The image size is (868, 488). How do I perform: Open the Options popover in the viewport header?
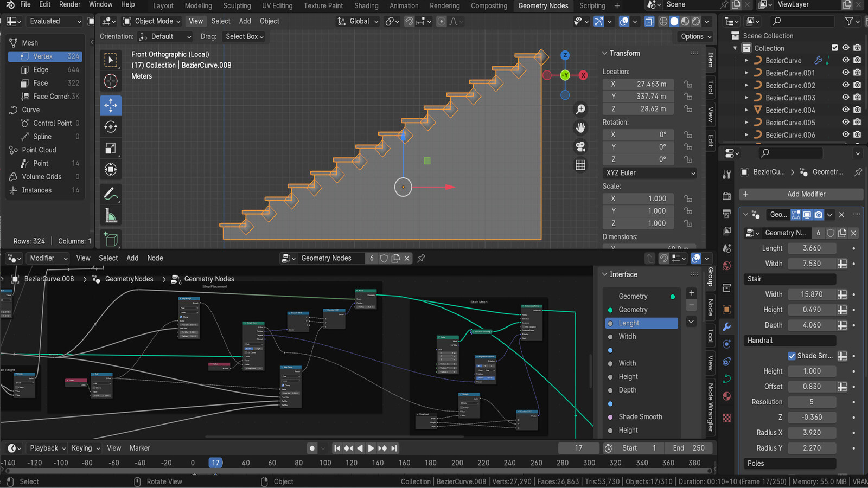point(695,36)
